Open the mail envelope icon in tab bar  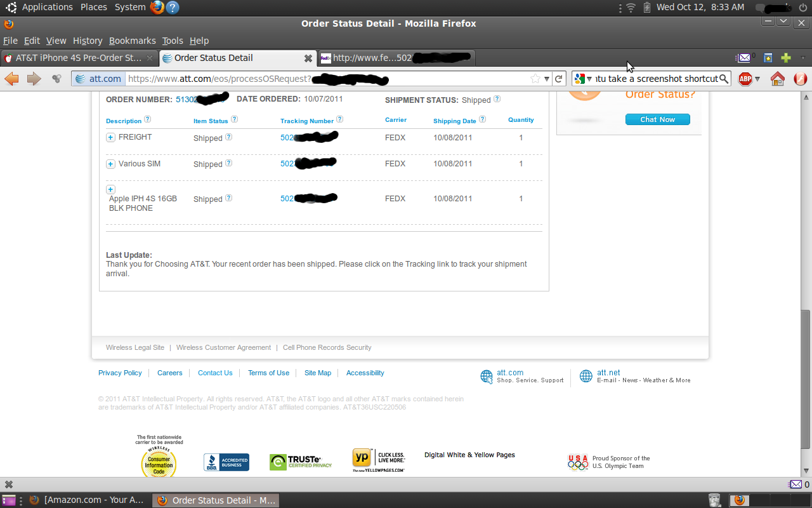(743, 58)
